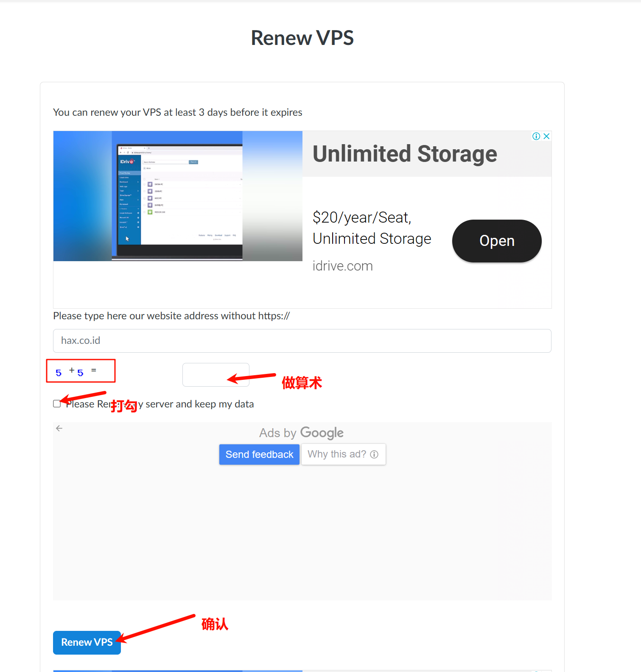Screen dimensions: 641x672
Task: Click the empty Google ad area
Action: coord(302,532)
